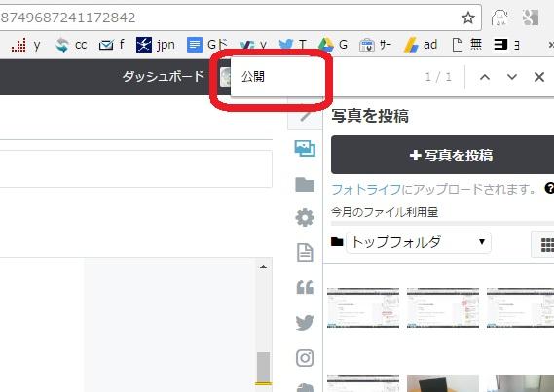Open the document overview sidebar icon
This screenshot has height=392, width=554.
pyautogui.click(x=305, y=252)
